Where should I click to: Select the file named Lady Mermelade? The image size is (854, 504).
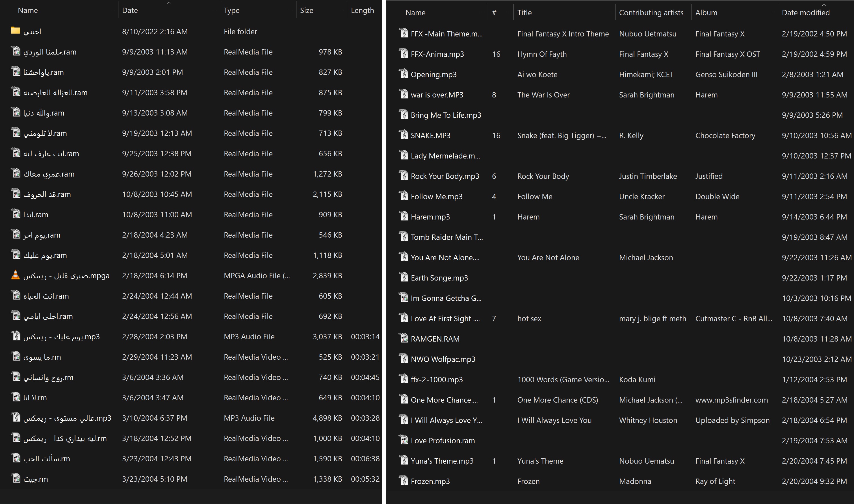(x=445, y=156)
